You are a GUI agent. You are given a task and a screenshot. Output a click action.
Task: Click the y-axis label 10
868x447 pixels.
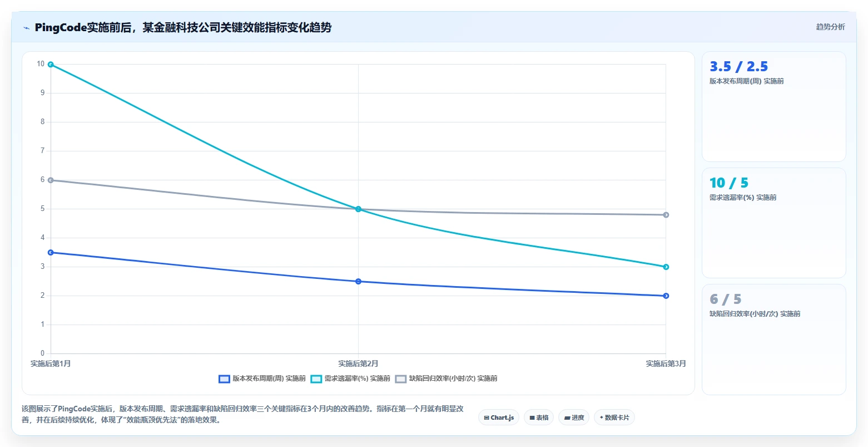click(41, 64)
